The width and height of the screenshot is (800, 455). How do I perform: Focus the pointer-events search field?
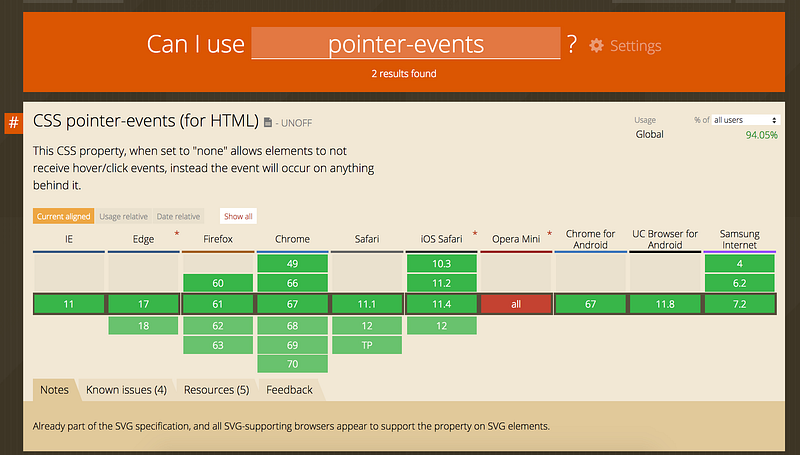[405, 44]
